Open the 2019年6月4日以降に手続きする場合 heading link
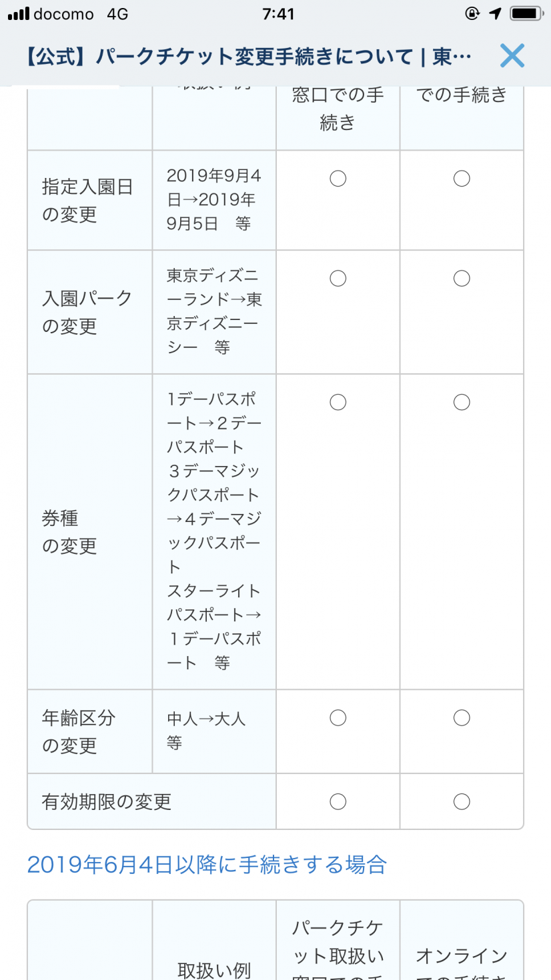This screenshot has width=551, height=980. point(207,865)
